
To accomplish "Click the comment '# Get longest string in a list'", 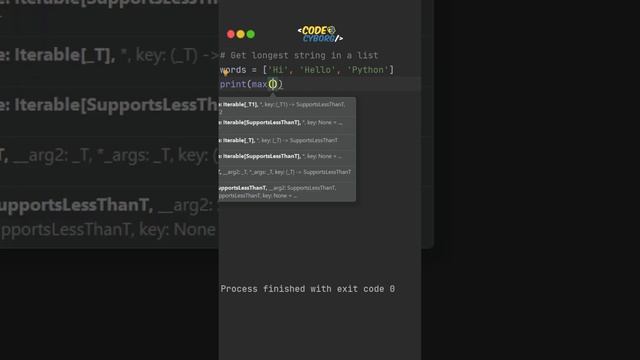I will [x=299, y=56].
